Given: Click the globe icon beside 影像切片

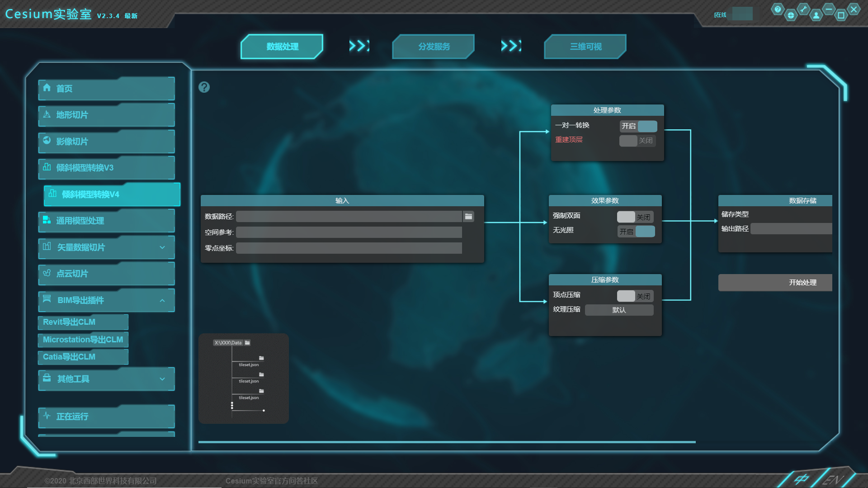Looking at the screenshot, I should pyautogui.click(x=47, y=140).
